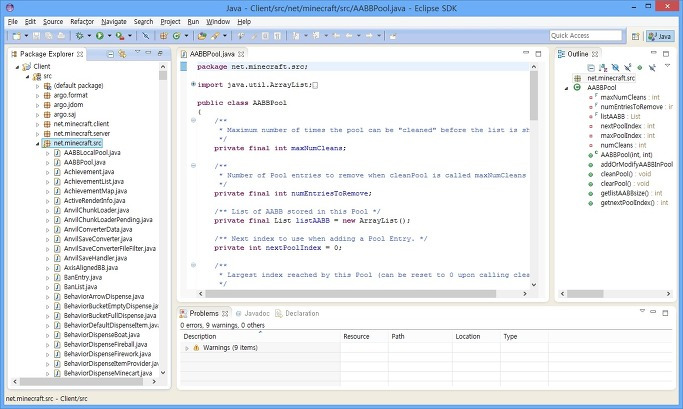
Task: Click the Search flashlight toolbar icon
Action: [215, 36]
